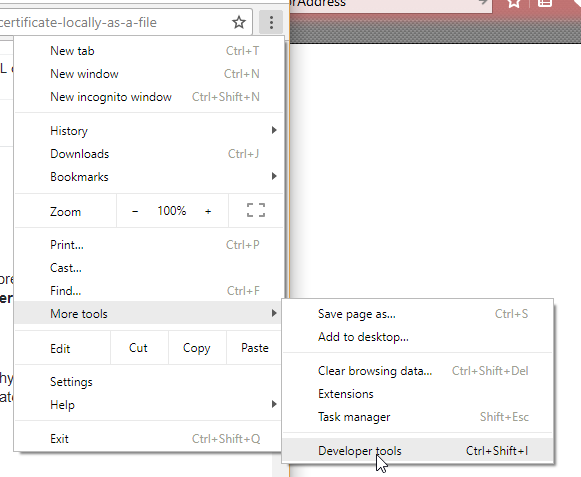Select Save page as option
The width and height of the screenshot is (581, 477).
(418, 314)
